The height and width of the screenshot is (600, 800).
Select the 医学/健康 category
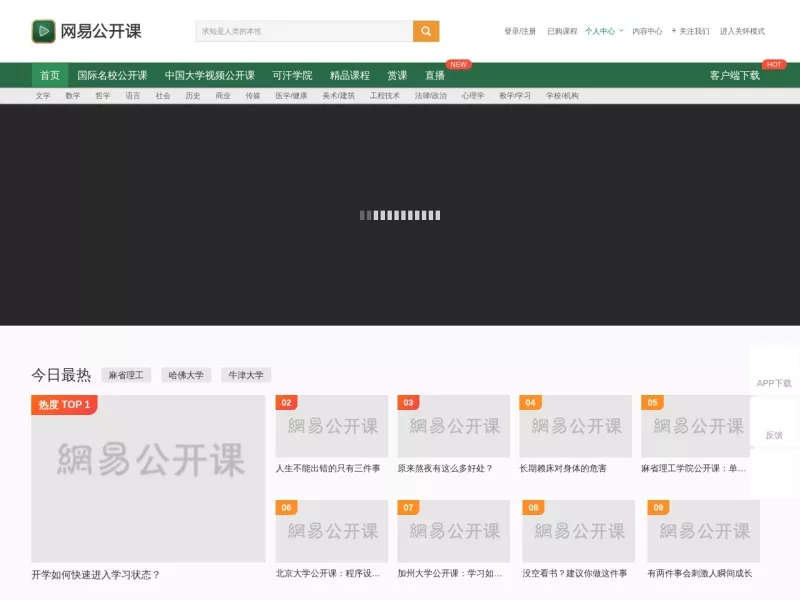291,96
